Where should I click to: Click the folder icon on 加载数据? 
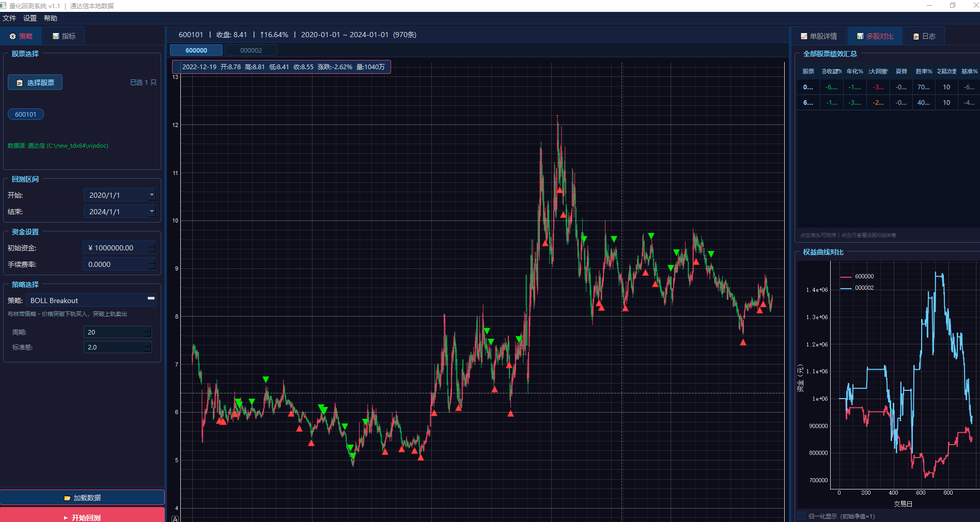point(67,498)
